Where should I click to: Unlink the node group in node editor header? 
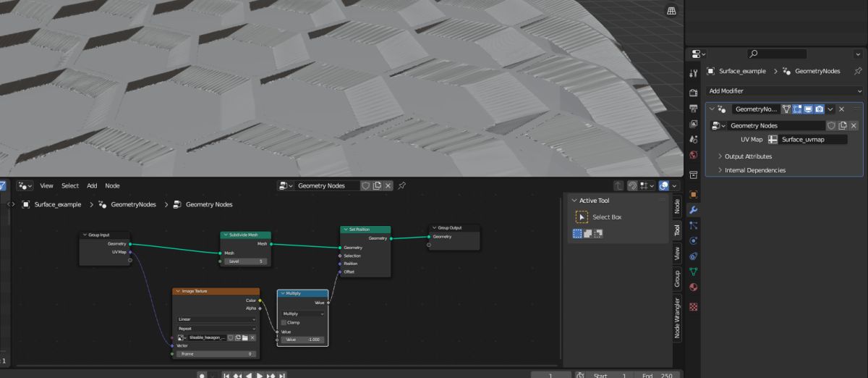pyautogui.click(x=388, y=186)
